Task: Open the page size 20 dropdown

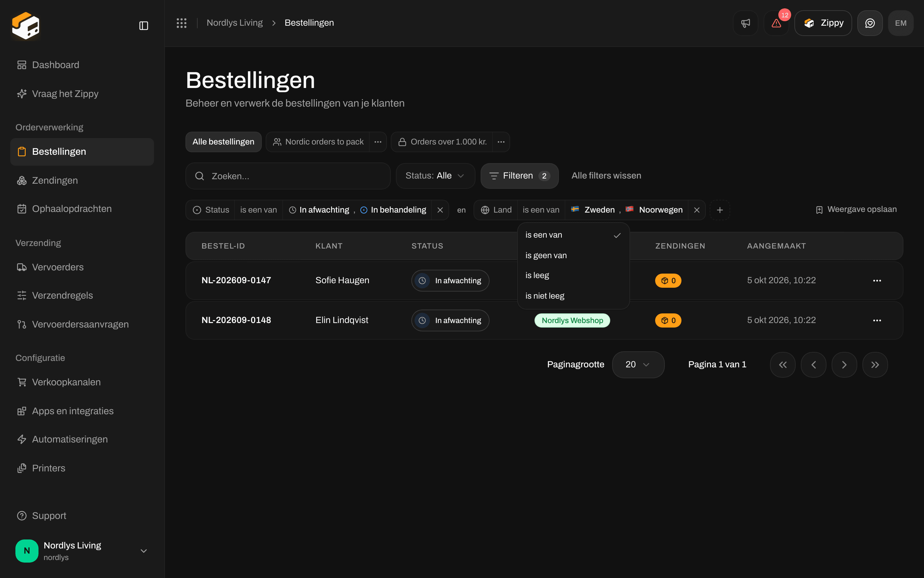Action: [638, 365]
